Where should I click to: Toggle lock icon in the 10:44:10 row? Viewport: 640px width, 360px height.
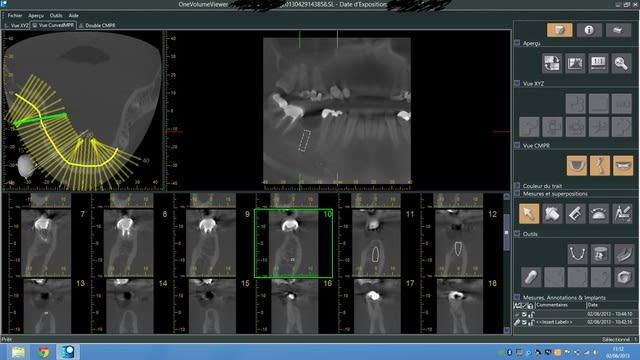click(531, 314)
